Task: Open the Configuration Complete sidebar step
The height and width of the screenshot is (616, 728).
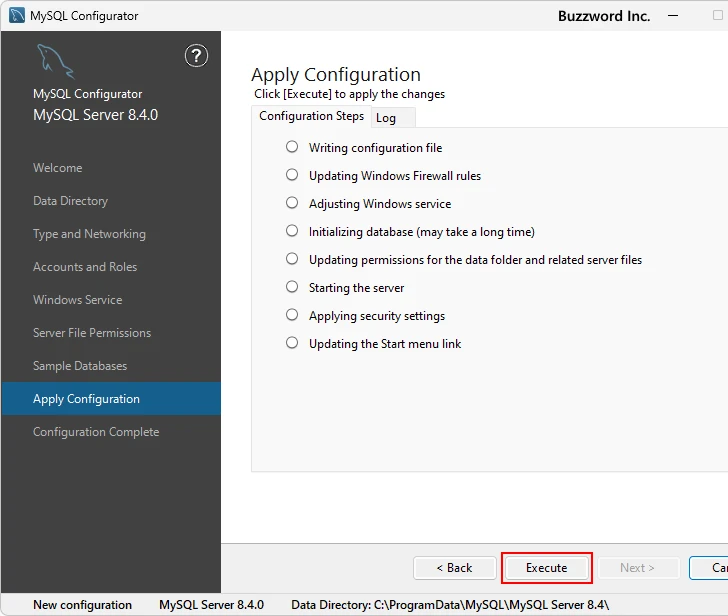Action: [96, 432]
